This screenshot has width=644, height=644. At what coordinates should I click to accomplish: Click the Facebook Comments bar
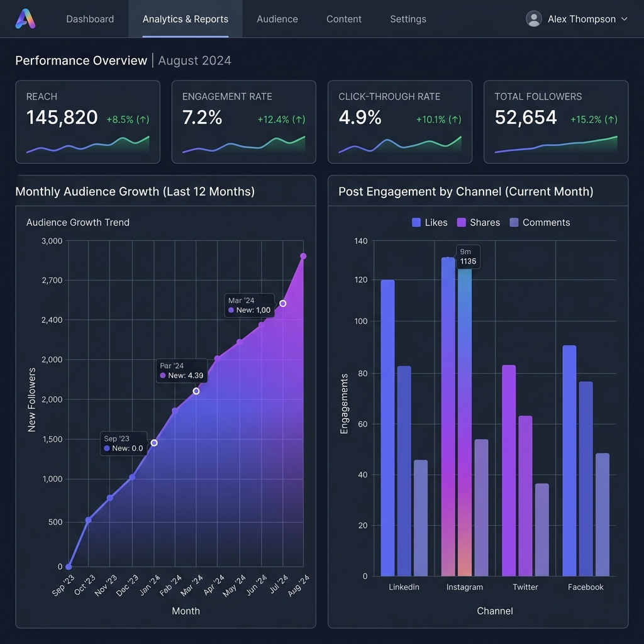click(602, 514)
